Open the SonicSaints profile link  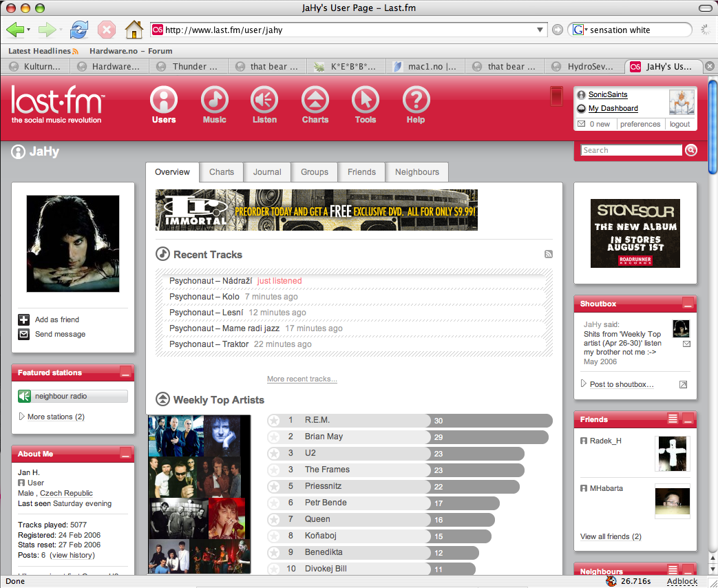(x=608, y=95)
